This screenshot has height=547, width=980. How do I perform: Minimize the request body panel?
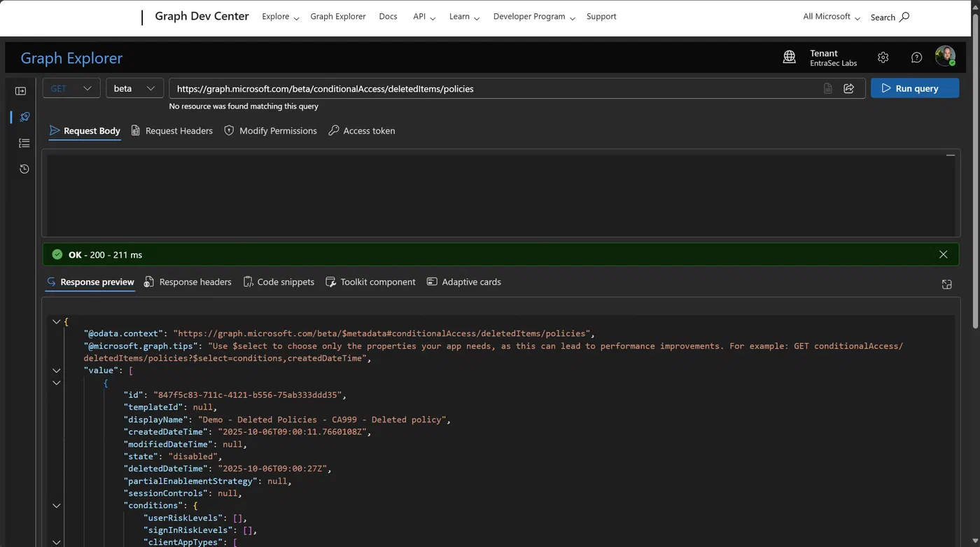pyautogui.click(x=950, y=155)
